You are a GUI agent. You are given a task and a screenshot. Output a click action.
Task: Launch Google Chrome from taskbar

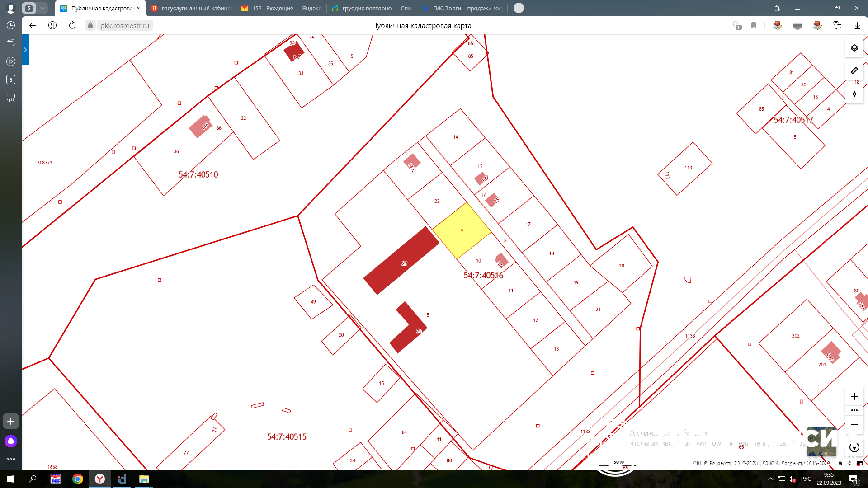point(78,479)
